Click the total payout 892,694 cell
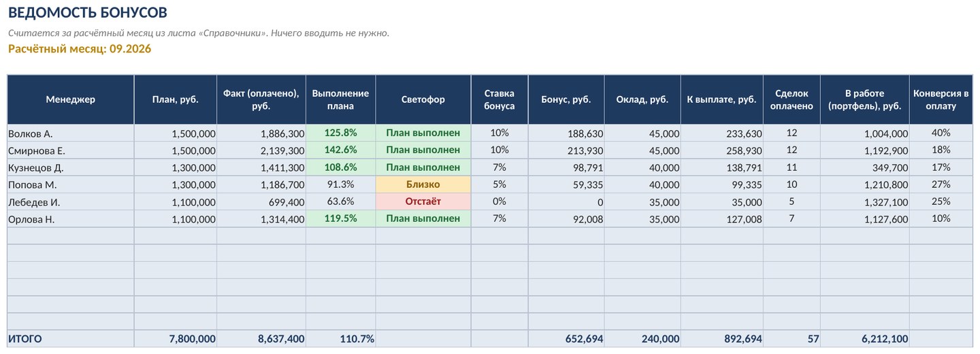The height and width of the screenshot is (354, 980). tap(722, 338)
